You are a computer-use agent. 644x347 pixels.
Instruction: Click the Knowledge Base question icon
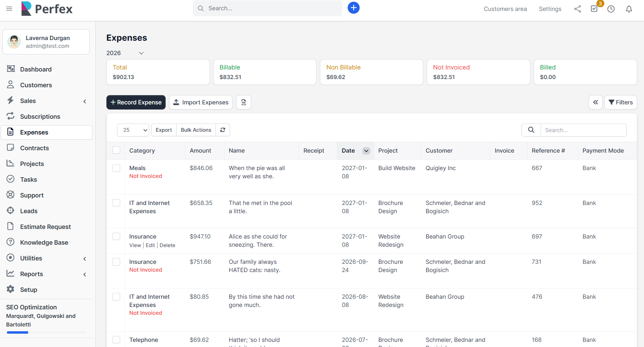11,242
